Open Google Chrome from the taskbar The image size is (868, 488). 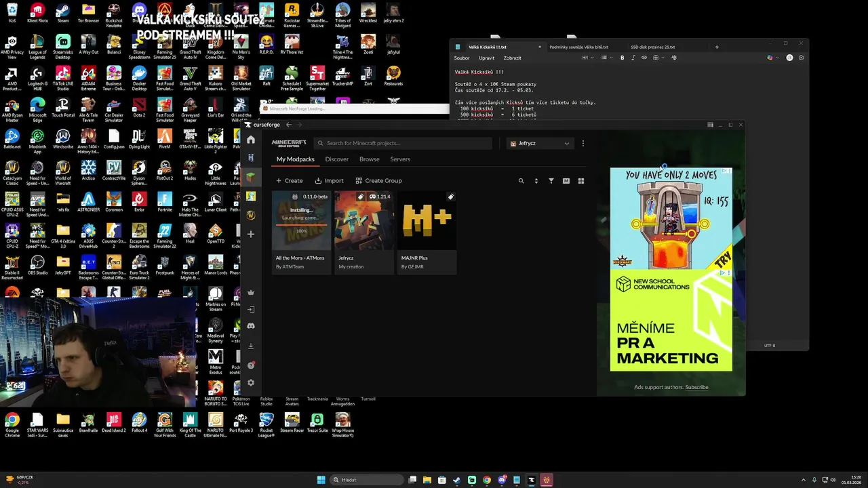coord(487,480)
